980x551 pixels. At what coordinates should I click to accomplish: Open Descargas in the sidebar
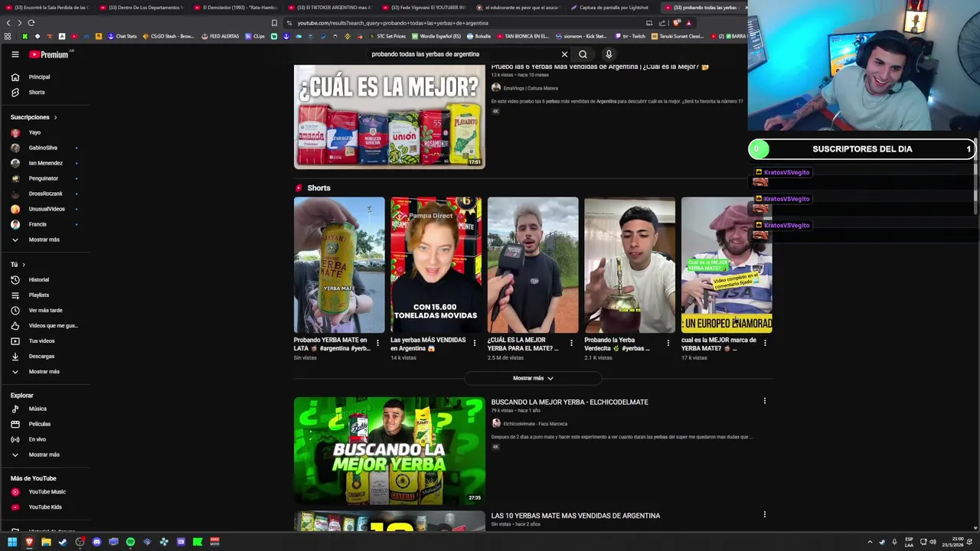click(41, 357)
